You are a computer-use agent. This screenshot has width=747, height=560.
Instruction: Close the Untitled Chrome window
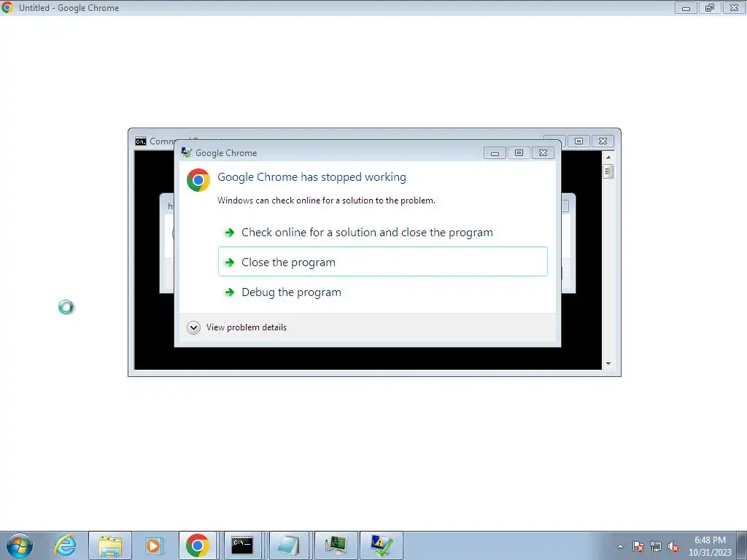(734, 7)
